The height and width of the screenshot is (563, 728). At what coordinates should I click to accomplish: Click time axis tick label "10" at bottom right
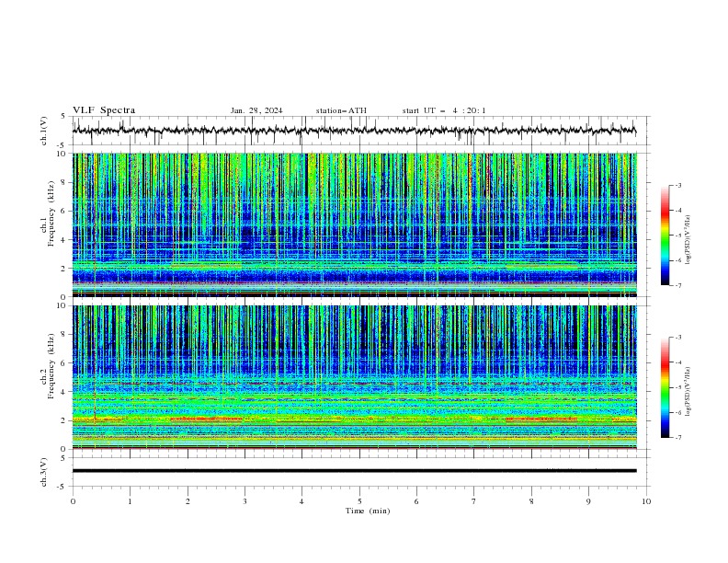[646, 501]
